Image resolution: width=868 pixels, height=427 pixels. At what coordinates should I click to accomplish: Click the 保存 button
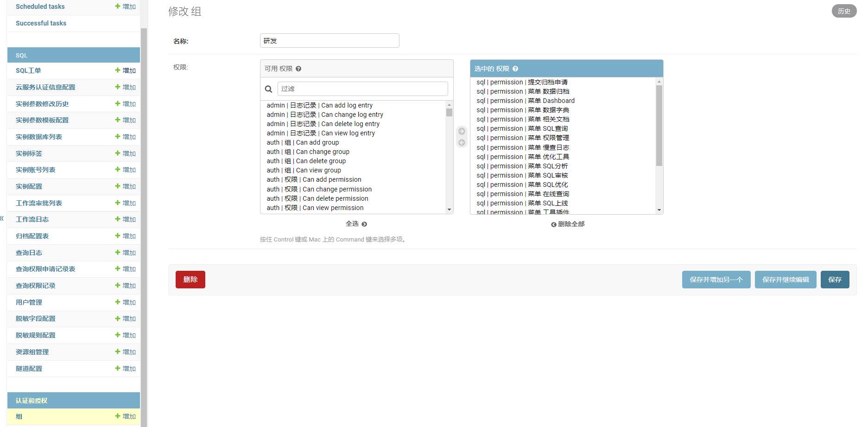(x=835, y=280)
